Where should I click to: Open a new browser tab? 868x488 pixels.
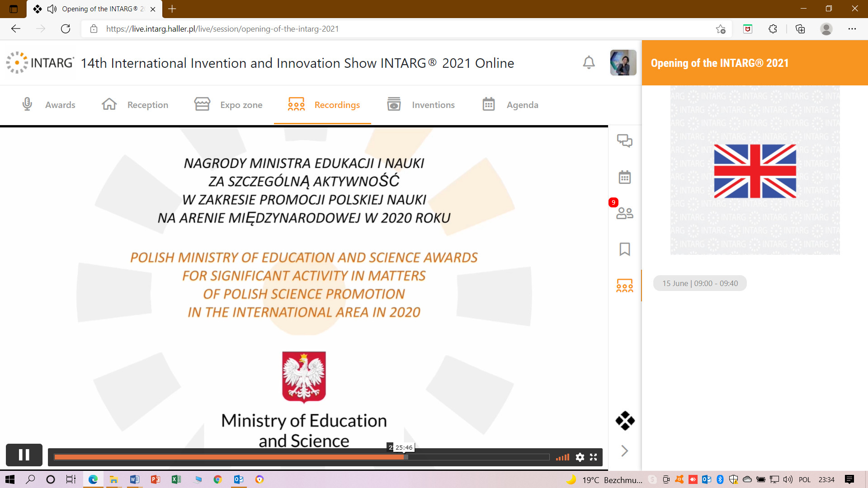pyautogui.click(x=172, y=9)
